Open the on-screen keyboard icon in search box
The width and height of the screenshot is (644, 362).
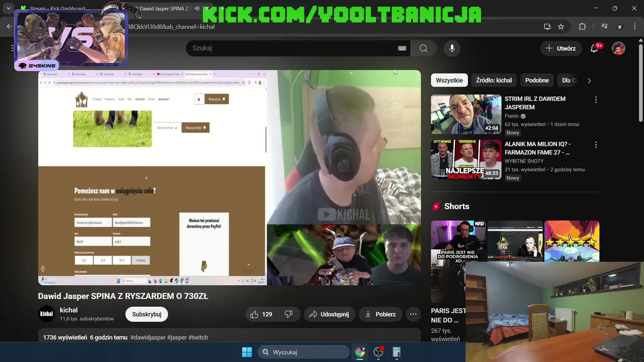point(402,48)
